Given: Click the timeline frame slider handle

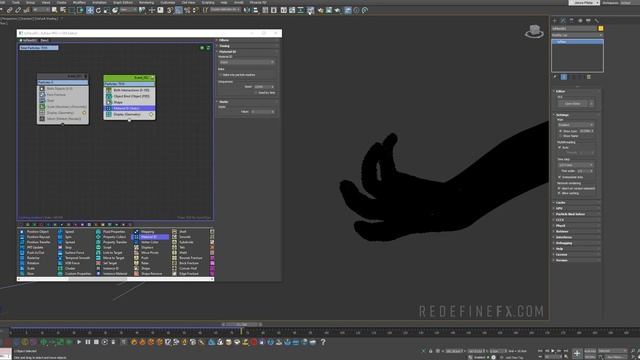Looking at the screenshot, I should coord(242,324).
